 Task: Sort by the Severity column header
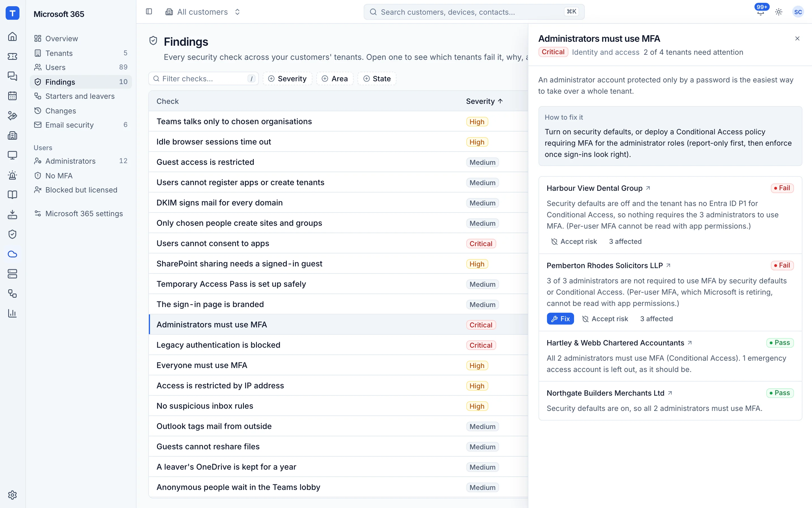484,101
